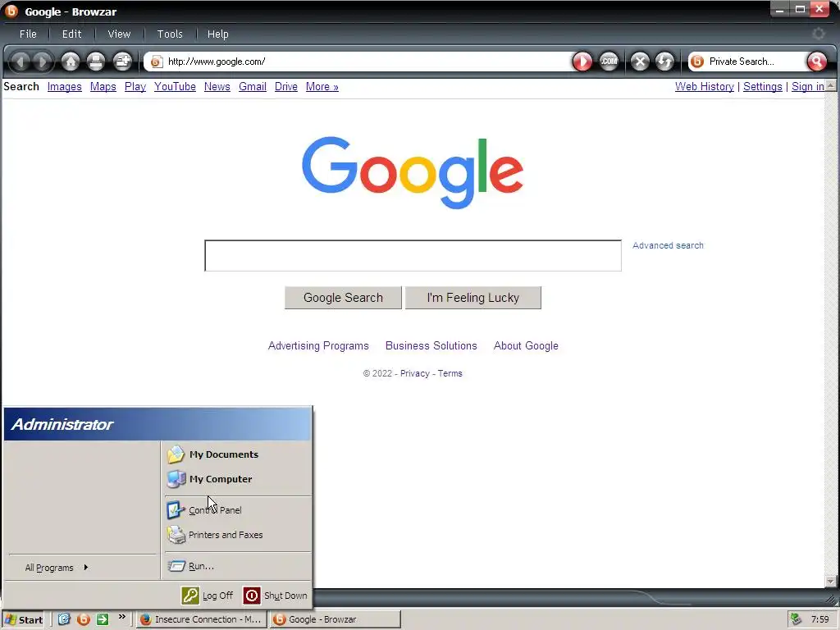The height and width of the screenshot is (630, 840).
Task: Click the Browzar settings gear icon
Action: (x=819, y=34)
